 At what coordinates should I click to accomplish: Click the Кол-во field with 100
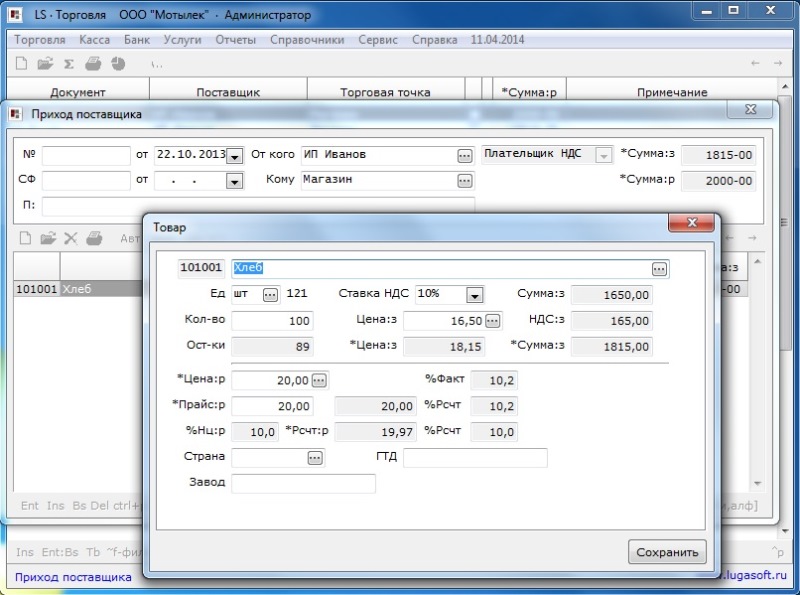pos(272,320)
